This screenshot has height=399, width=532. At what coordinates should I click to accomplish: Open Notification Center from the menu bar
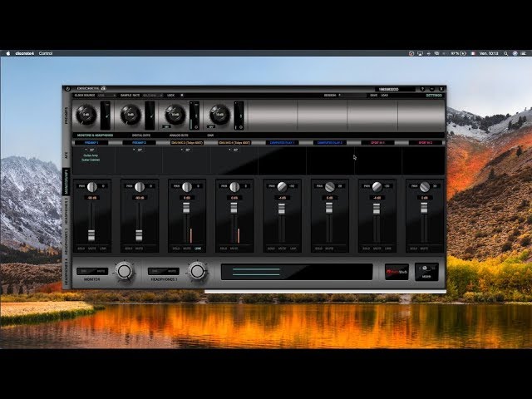click(x=524, y=53)
